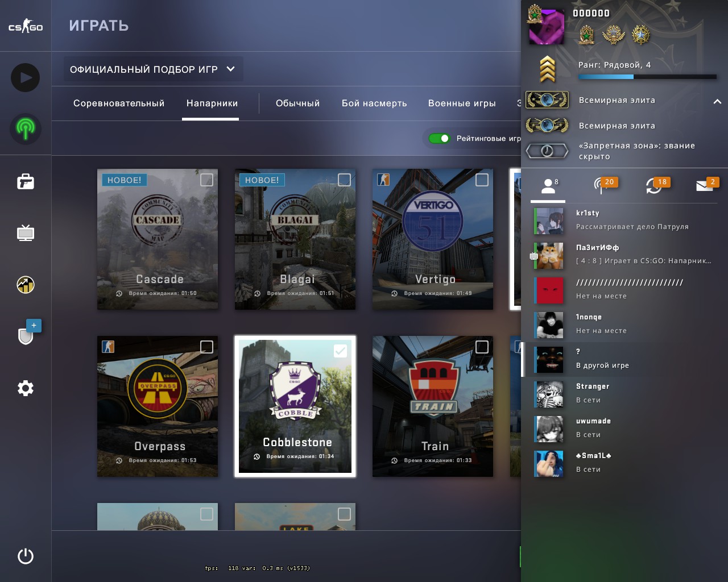Tick the Overpass map checkbox
728x582 pixels.
(x=207, y=347)
